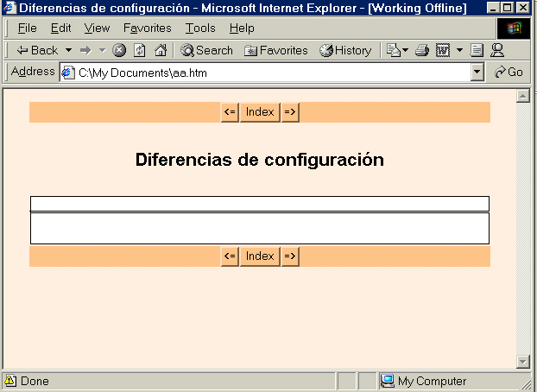Click the Stop loading icon
This screenshot has height=392, width=537.
[x=119, y=50]
